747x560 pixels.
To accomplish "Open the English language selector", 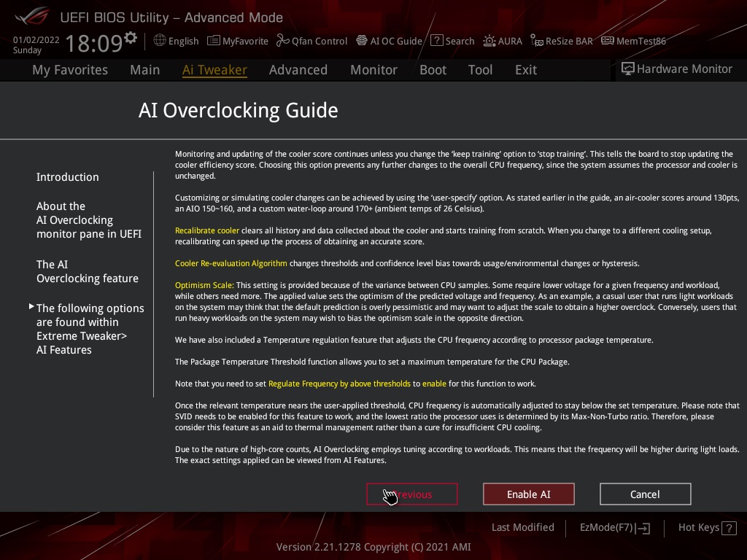I will [176, 41].
